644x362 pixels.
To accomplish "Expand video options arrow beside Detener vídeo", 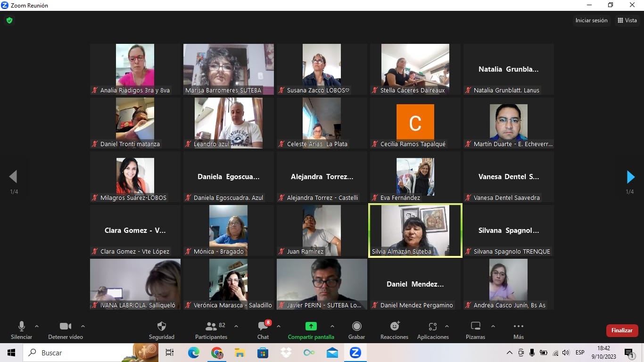I will (83, 326).
